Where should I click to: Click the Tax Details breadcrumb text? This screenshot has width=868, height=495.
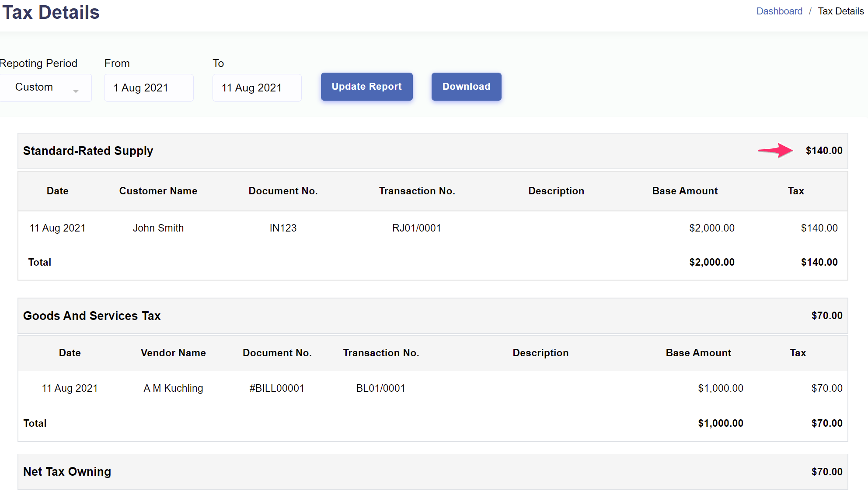click(840, 11)
